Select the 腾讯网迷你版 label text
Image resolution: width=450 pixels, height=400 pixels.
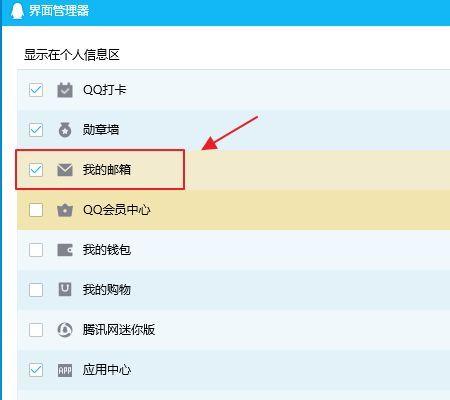119,330
